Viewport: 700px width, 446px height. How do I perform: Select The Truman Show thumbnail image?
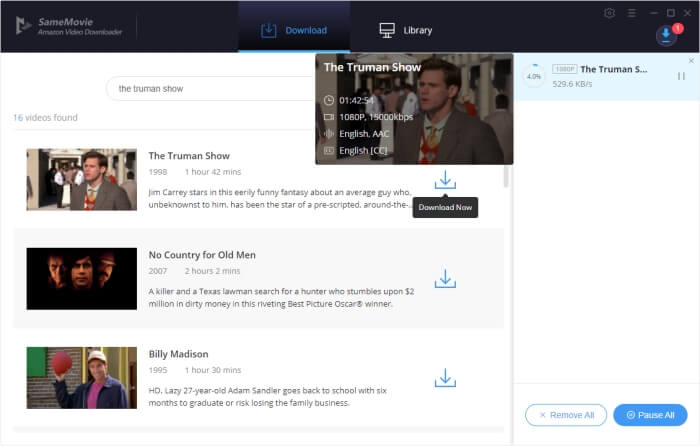coord(81,179)
